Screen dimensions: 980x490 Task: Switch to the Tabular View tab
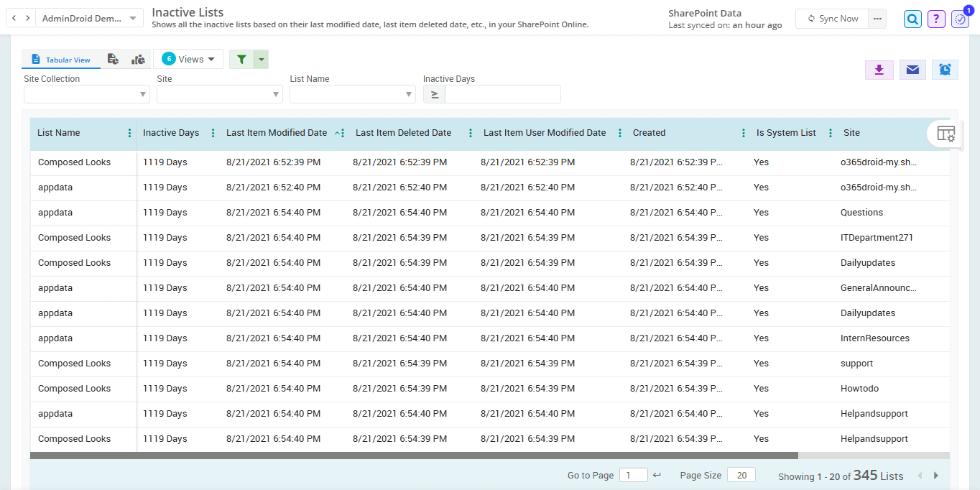(x=61, y=59)
